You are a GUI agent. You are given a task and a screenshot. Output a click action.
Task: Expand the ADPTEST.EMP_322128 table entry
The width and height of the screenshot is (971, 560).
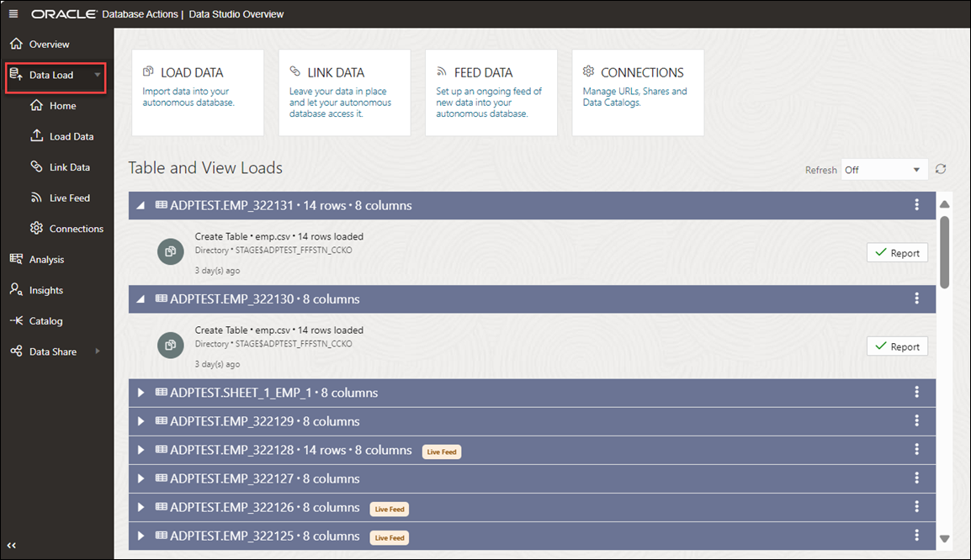click(141, 450)
